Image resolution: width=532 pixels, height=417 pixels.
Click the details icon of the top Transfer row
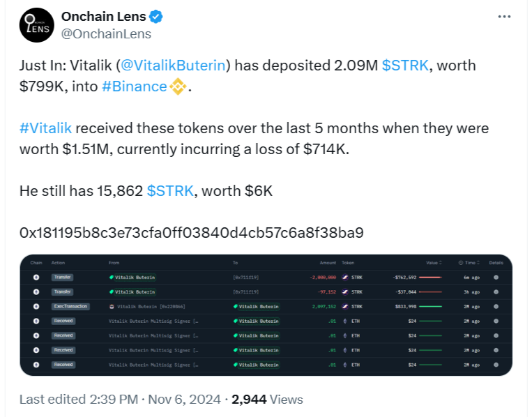pyautogui.click(x=496, y=277)
